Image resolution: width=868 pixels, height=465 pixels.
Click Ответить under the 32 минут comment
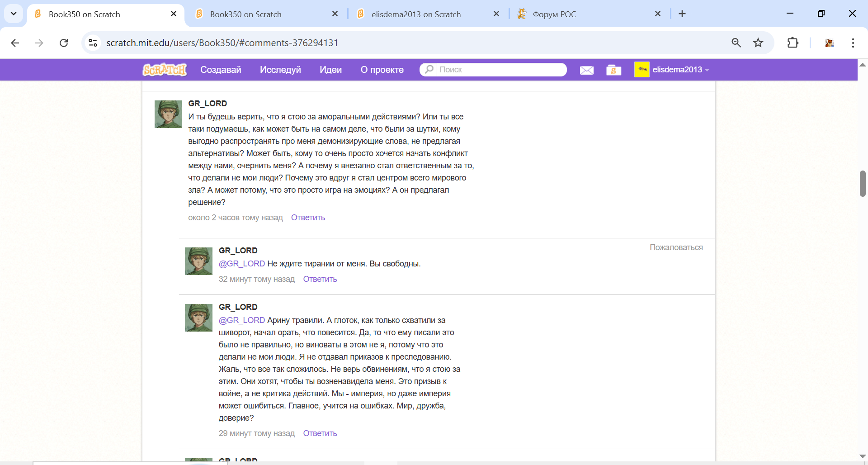click(x=320, y=279)
